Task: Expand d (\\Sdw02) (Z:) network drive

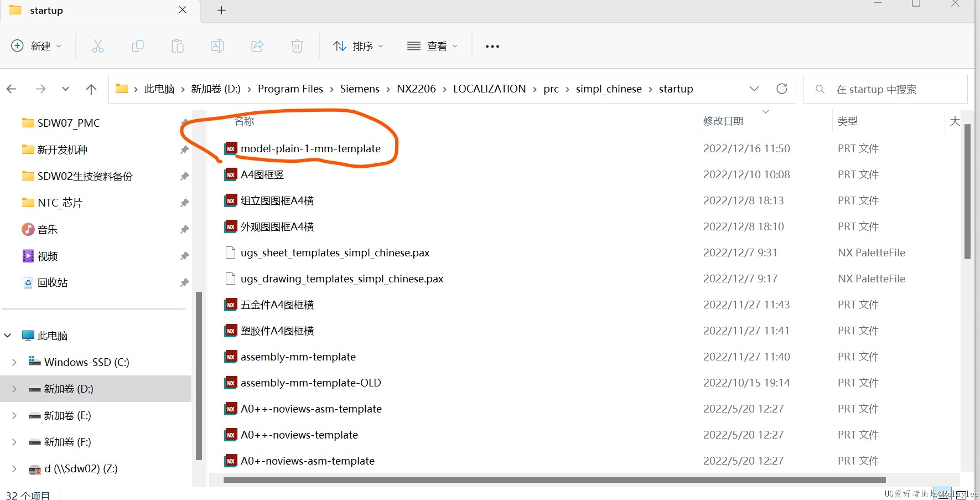Action: pos(14,468)
